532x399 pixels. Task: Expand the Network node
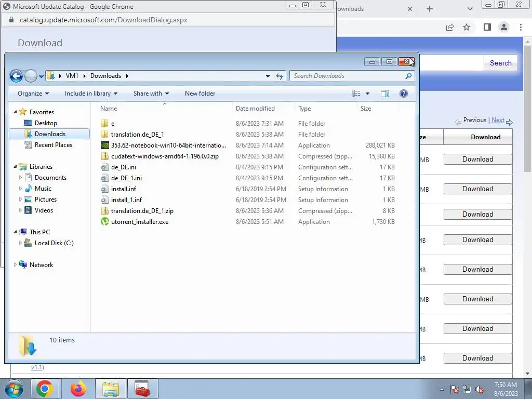15,264
